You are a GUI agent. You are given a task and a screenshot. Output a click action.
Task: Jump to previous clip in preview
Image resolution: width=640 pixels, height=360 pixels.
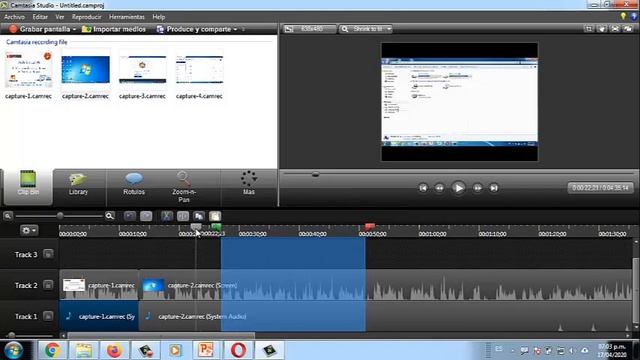pos(423,188)
